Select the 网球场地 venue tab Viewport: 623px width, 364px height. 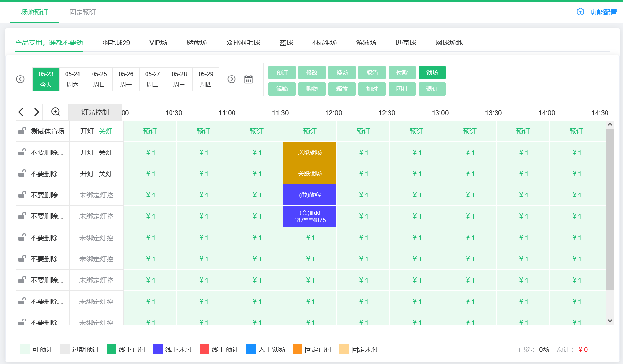coord(449,43)
